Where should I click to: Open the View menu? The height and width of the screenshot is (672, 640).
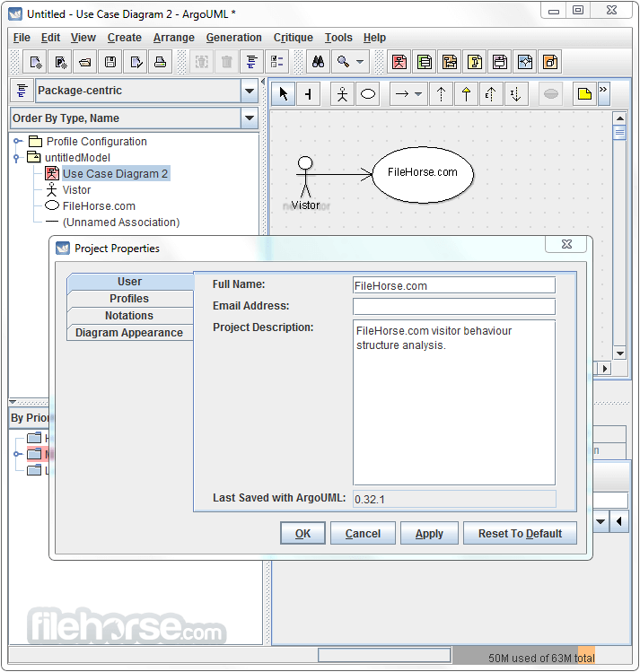(83, 38)
